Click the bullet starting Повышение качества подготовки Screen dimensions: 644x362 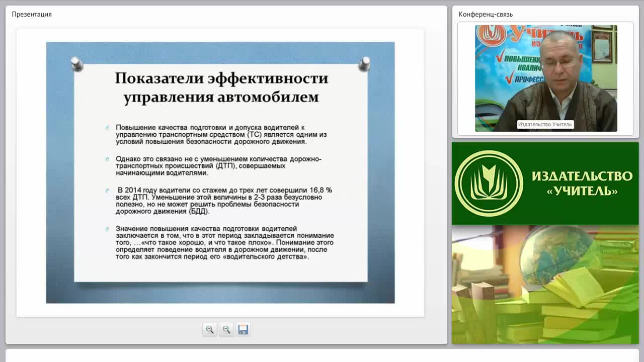tap(221, 135)
